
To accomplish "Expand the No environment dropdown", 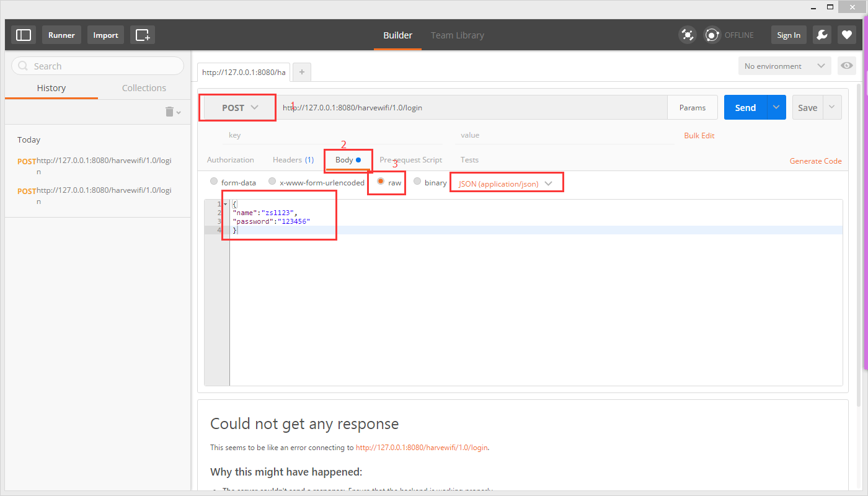I will (x=784, y=66).
